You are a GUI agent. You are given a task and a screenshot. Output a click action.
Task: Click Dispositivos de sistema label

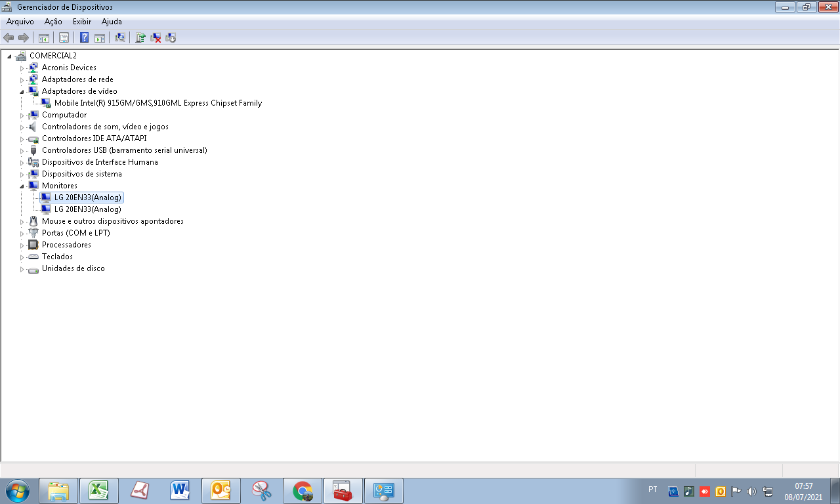[x=82, y=174]
